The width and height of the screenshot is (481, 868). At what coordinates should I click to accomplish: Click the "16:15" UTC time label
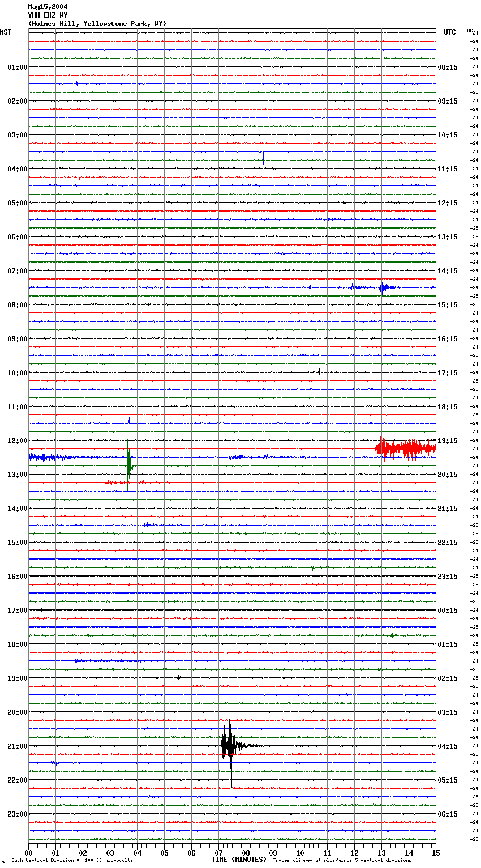click(448, 339)
